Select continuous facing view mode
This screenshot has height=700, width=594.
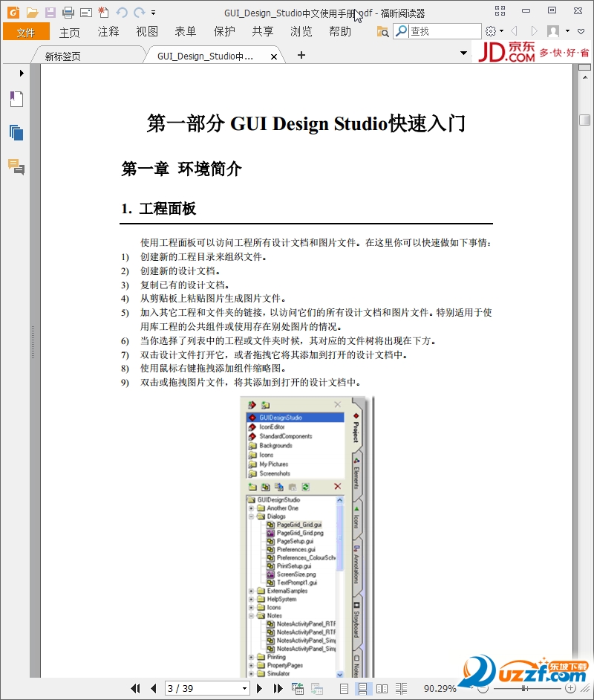(x=401, y=688)
